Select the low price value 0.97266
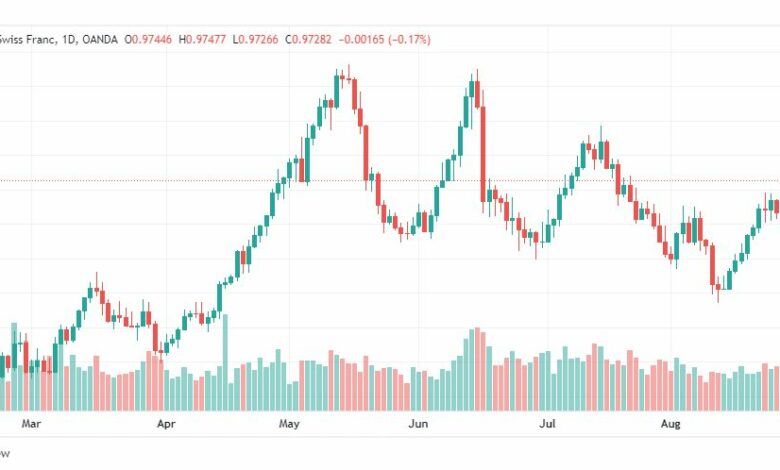Screen dimensions: 780x470 [258, 39]
